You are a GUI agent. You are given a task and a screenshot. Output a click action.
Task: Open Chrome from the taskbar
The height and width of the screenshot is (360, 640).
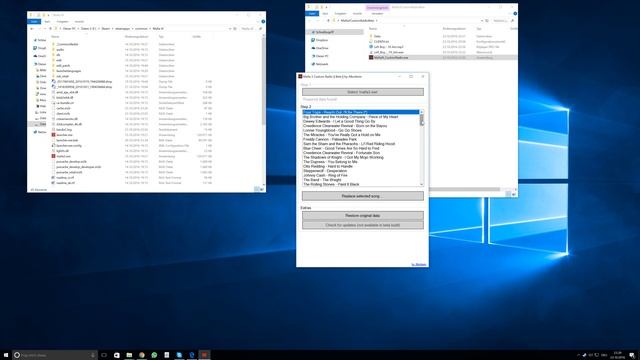[x=142, y=355]
